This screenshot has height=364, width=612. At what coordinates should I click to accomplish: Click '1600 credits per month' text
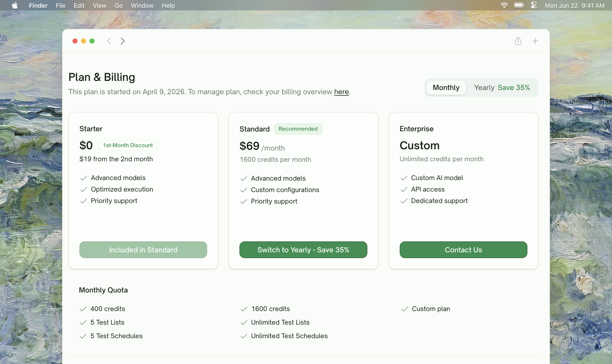click(x=275, y=159)
